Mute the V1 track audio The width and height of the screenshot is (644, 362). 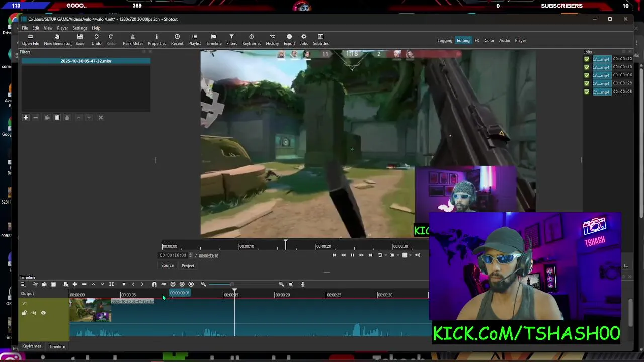click(34, 313)
